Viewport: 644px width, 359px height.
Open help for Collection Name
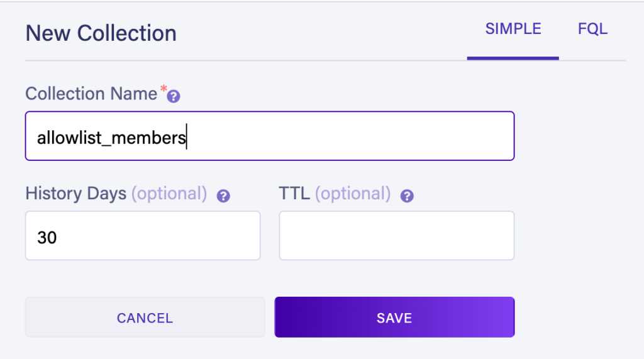174,97
